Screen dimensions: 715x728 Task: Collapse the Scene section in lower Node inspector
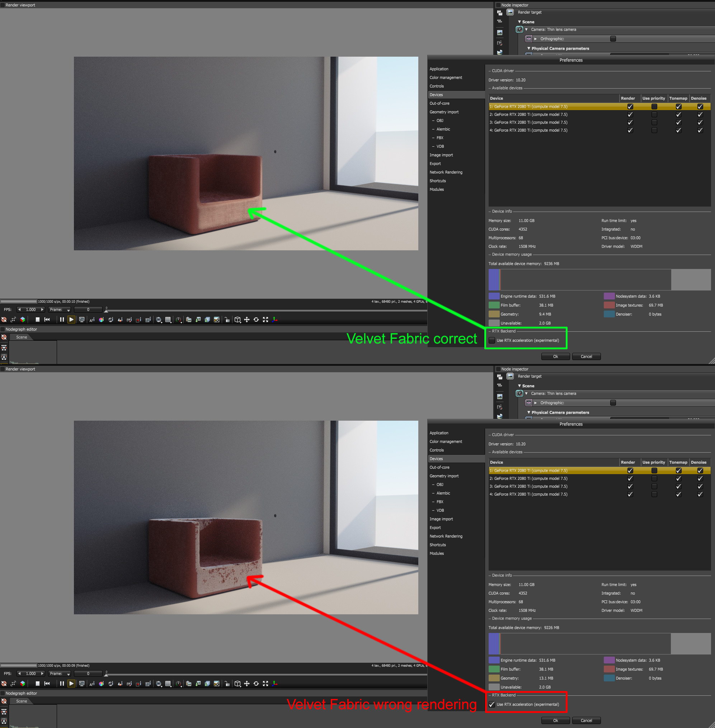(519, 386)
